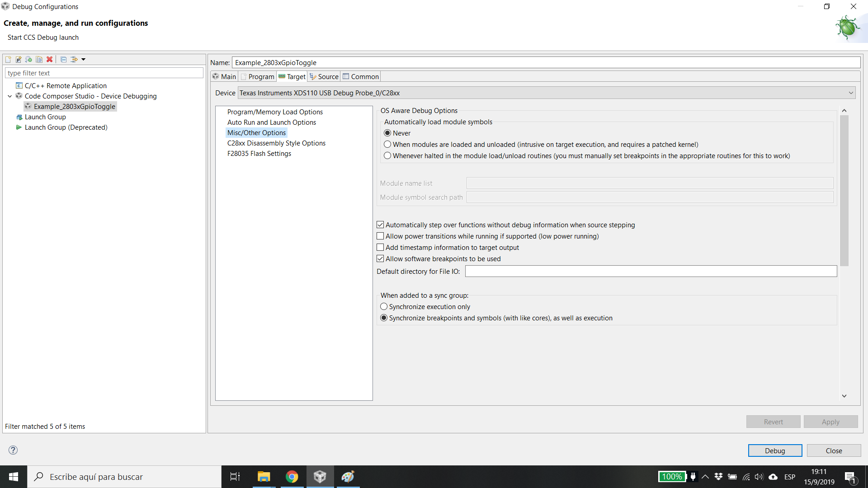Viewport: 868px width, 488px height.
Task: Click the Apply button
Action: (830, 422)
